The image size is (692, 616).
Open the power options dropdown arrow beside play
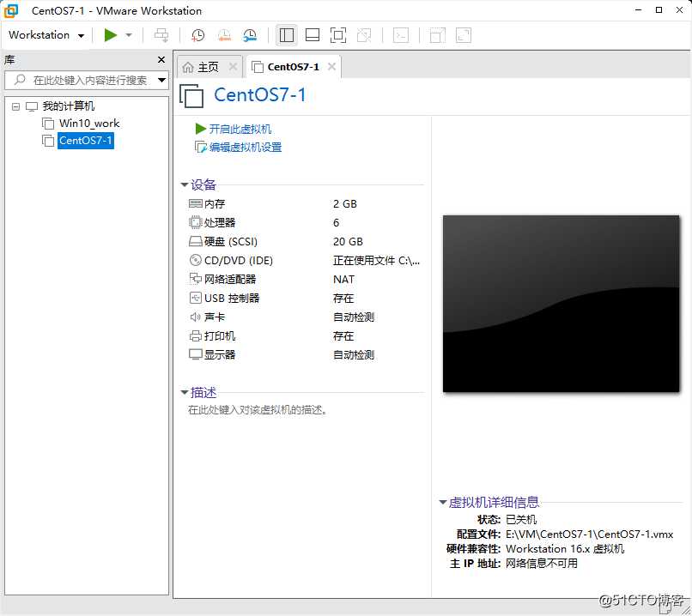(x=129, y=35)
